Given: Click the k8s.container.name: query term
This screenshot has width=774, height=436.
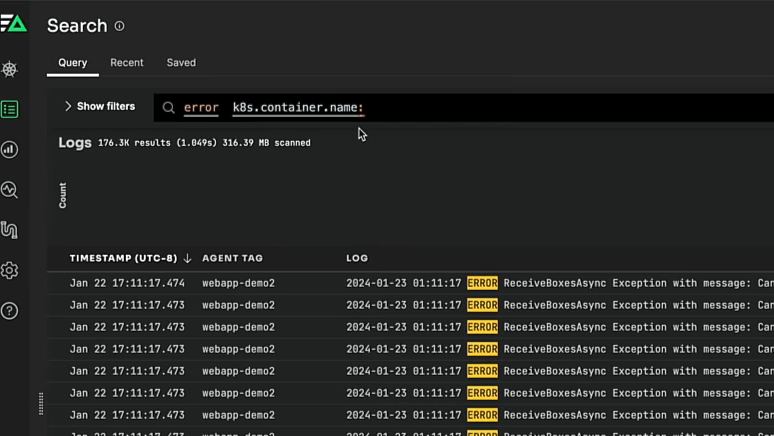Looking at the screenshot, I should pyautogui.click(x=298, y=108).
